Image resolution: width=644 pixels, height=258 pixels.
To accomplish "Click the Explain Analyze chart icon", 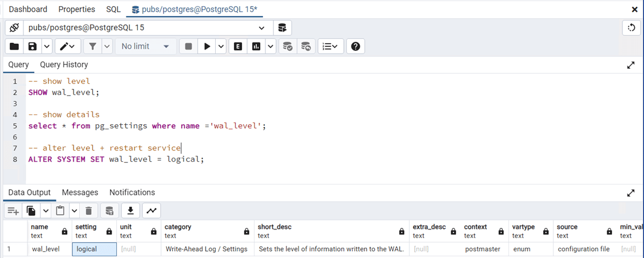I will point(256,47).
